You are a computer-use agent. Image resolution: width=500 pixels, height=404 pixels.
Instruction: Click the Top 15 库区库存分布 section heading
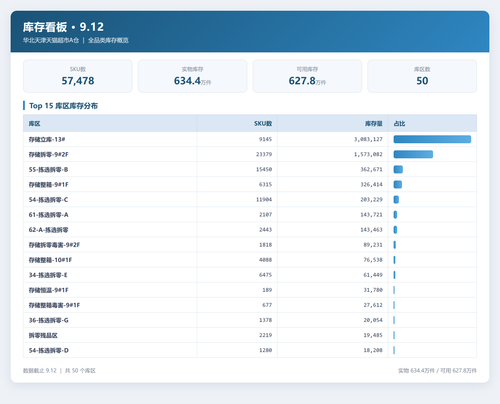pyautogui.click(x=63, y=106)
